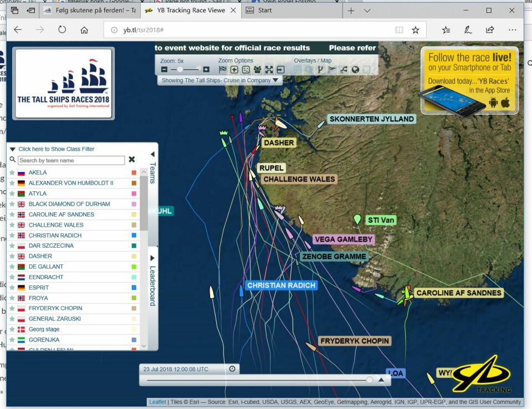Open the reading view book icon
The image size is (532, 409).
[x=400, y=30]
